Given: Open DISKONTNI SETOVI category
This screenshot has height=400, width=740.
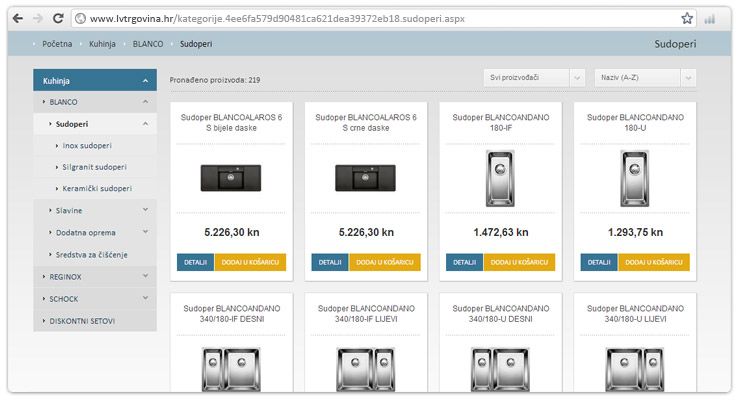Looking at the screenshot, I should (82, 321).
